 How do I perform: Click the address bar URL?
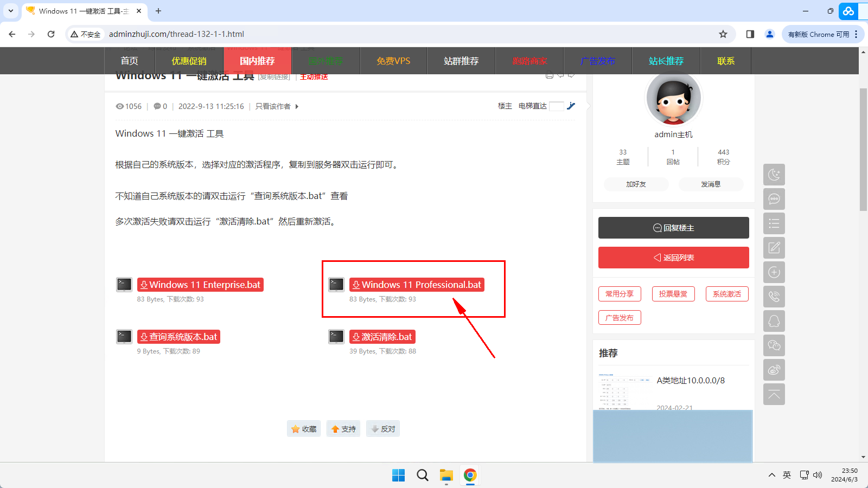tap(176, 34)
